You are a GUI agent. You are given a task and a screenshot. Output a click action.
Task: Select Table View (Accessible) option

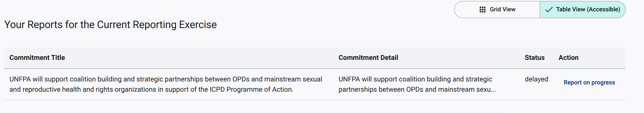coord(582,9)
